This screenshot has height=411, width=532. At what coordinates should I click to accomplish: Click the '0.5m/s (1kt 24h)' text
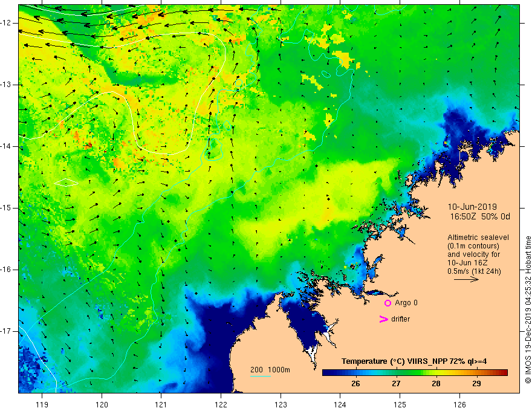[x=474, y=271]
